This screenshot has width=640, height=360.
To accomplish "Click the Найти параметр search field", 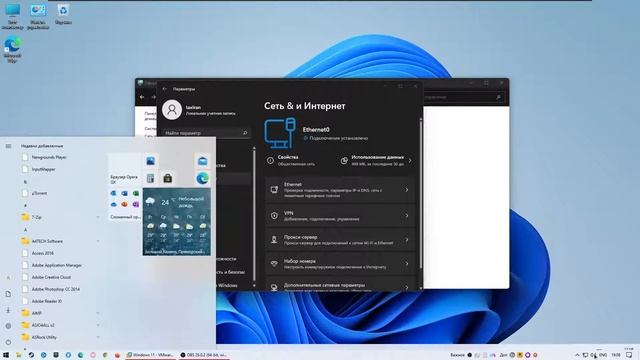I will coord(206,133).
